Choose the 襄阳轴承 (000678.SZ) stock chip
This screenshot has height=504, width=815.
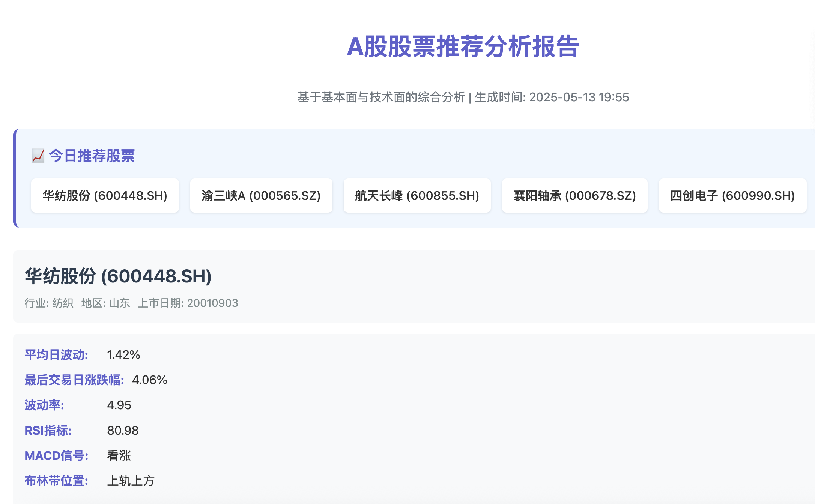575,196
